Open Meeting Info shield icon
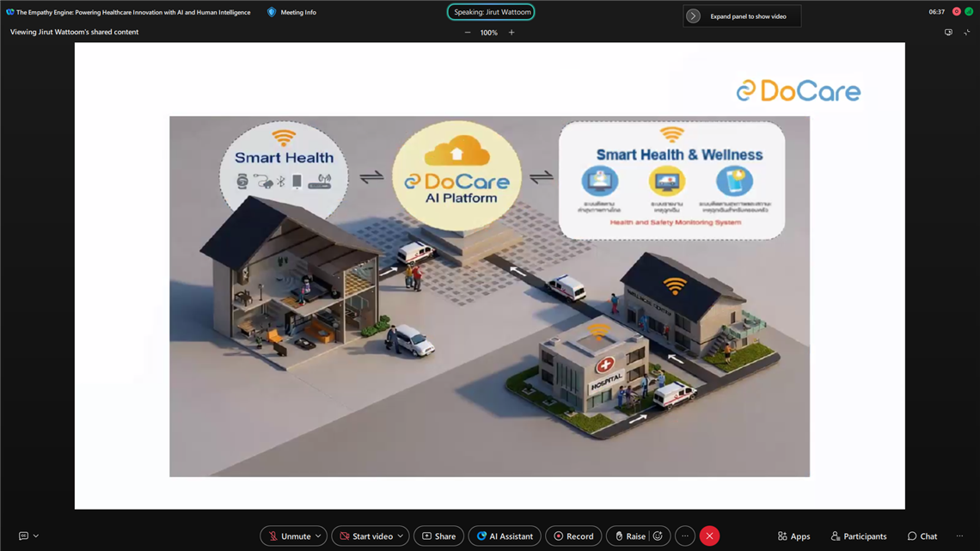Image resolution: width=980 pixels, height=551 pixels. coord(272,12)
